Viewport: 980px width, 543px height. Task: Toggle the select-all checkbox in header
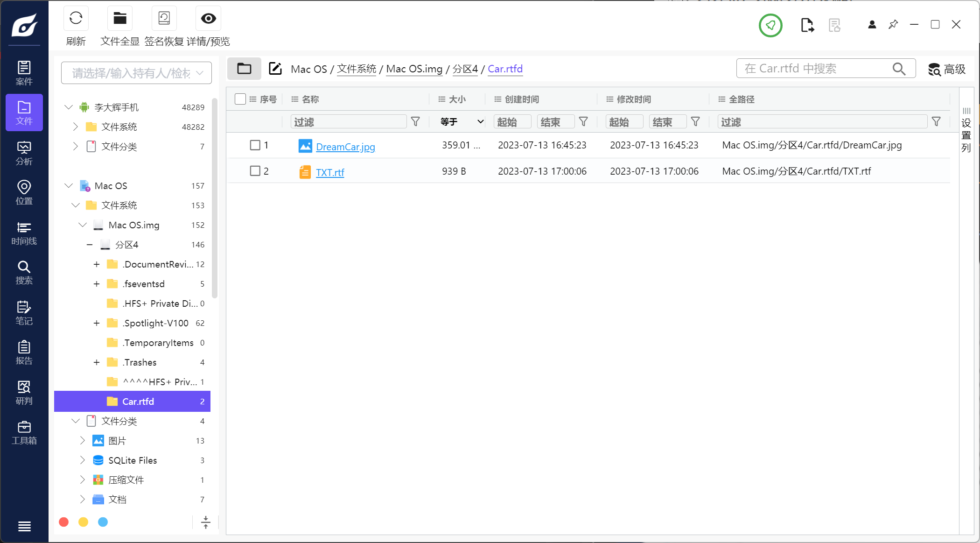pos(240,99)
